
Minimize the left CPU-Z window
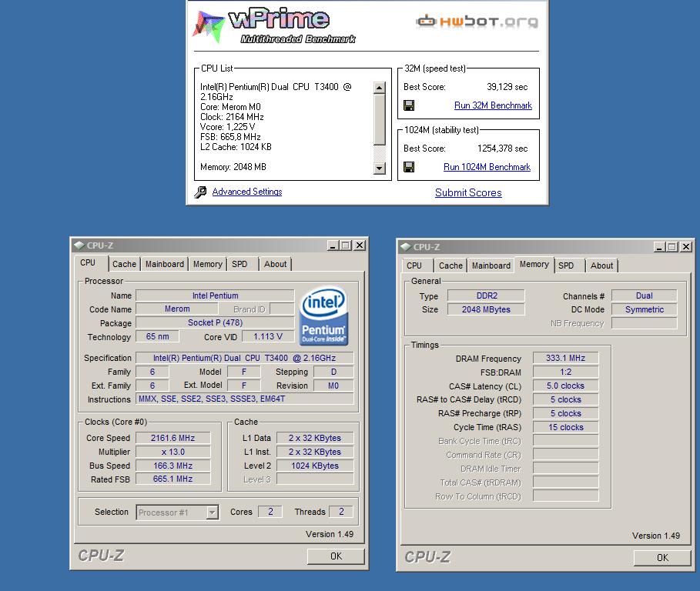pyautogui.click(x=333, y=245)
